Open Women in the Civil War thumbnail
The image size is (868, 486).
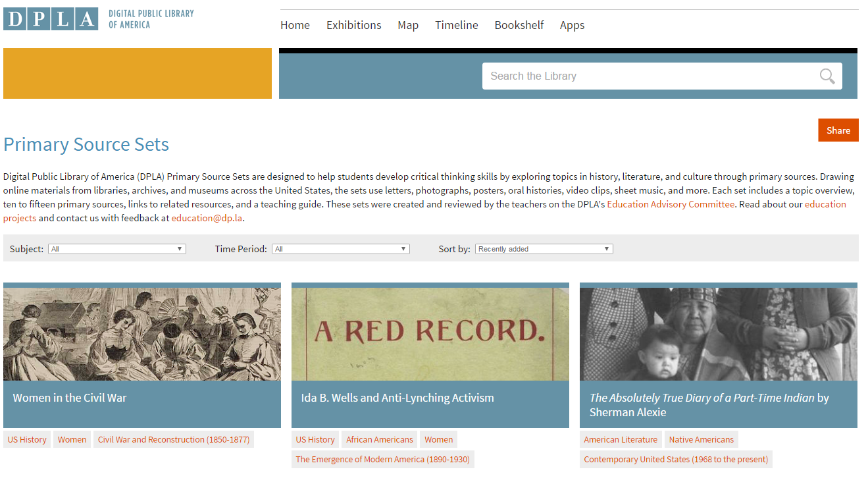pyautogui.click(x=142, y=334)
